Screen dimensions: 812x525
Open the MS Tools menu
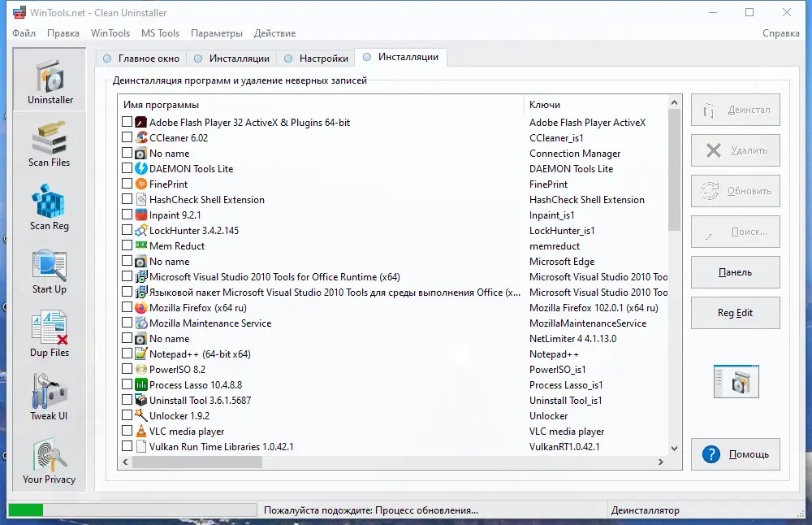click(x=161, y=33)
